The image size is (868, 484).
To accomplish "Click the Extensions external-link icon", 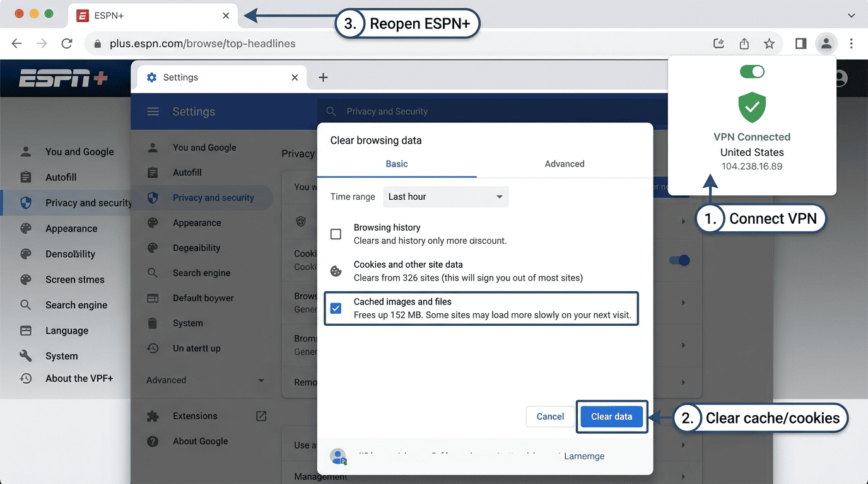I will click(x=261, y=416).
